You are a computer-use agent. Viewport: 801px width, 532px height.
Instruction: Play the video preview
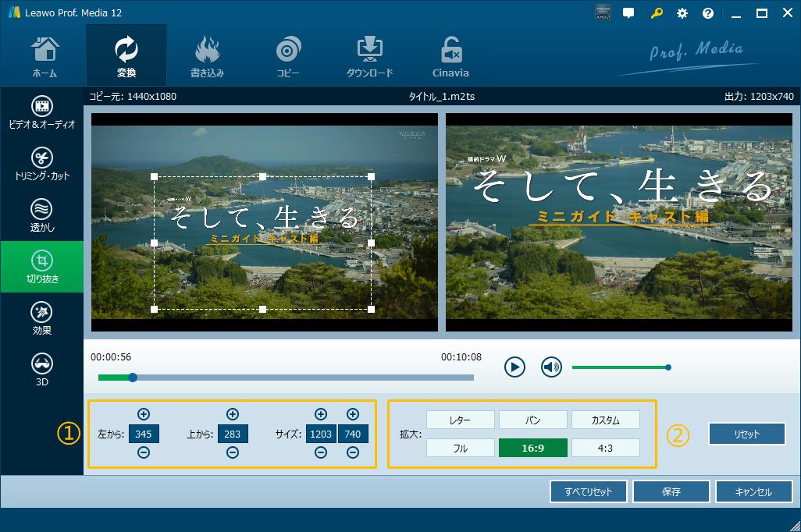[514, 367]
